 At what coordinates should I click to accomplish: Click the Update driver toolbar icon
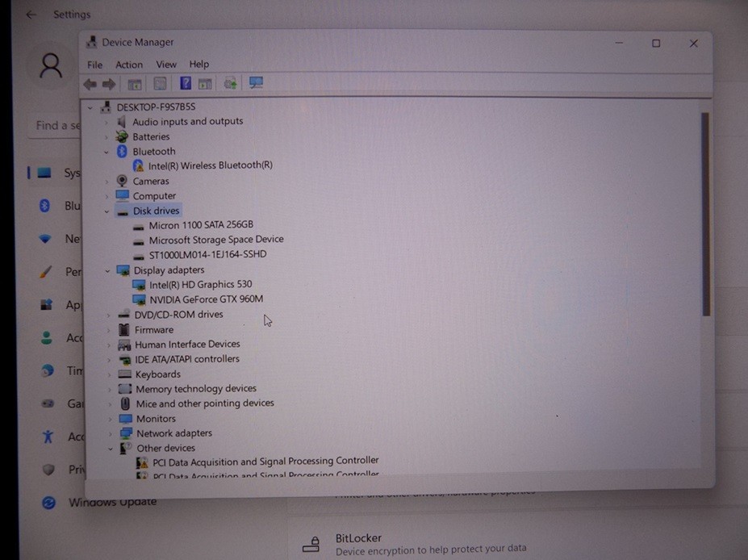[x=231, y=83]
